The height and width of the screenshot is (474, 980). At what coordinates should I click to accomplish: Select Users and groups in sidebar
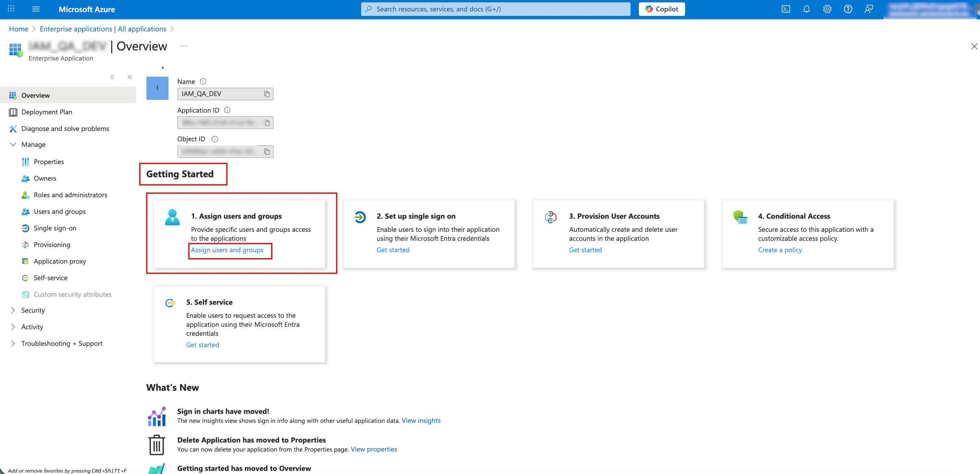pos(59,211)
